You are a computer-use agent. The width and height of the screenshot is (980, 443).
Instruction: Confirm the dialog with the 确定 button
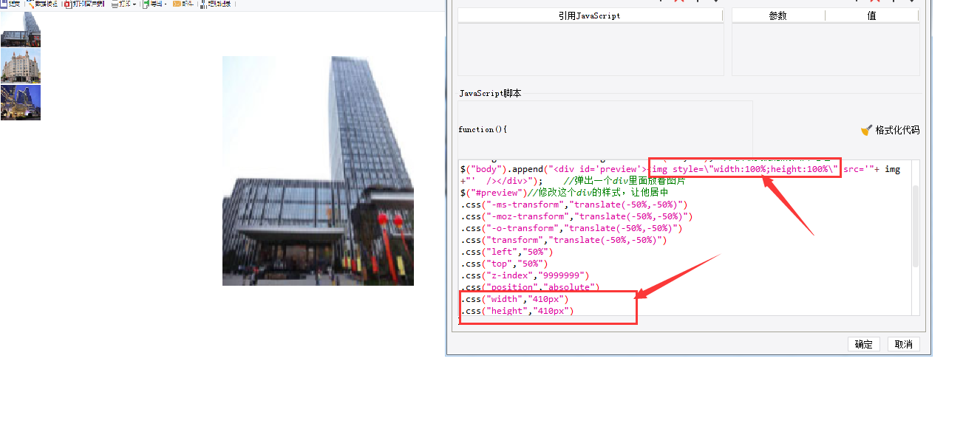pyautogui.click(x=863, y=344)
